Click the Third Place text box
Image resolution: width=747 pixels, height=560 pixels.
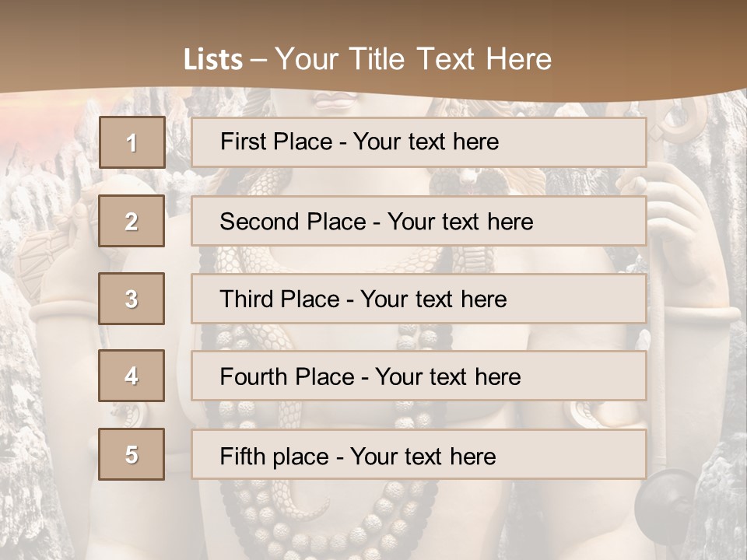[419, 299]
